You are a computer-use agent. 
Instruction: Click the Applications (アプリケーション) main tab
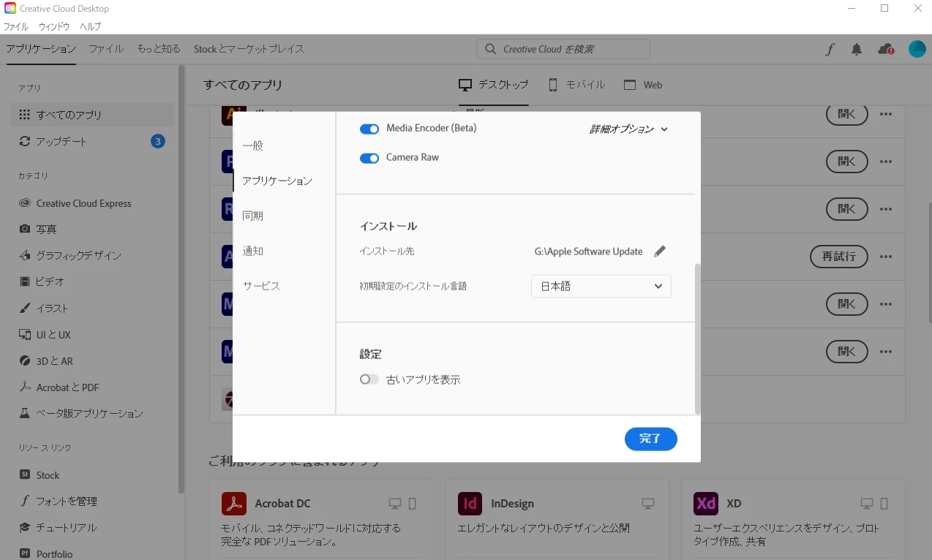[41, 49]
